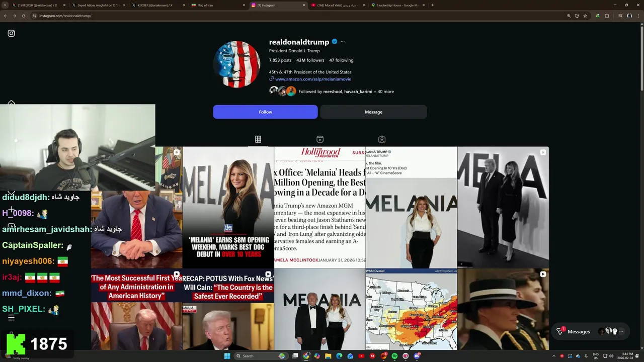Open File Explorer from the taskbar

[328, 356]
